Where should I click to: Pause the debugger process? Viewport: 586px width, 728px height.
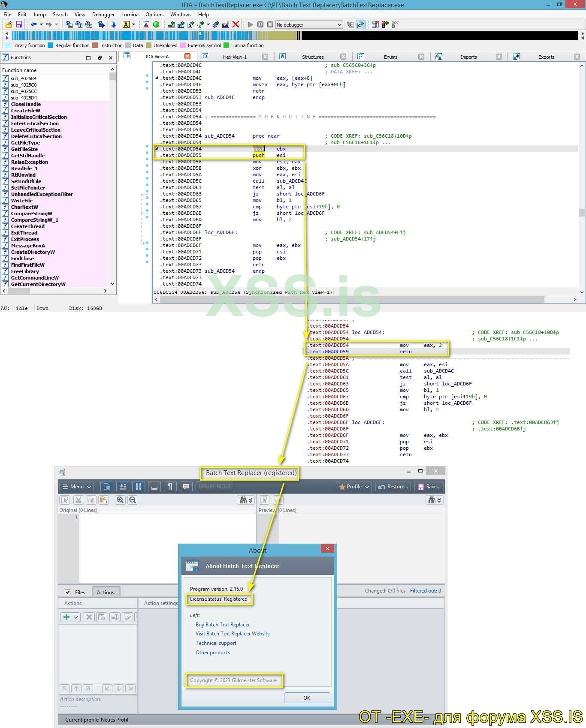click(x=260, y=24)
